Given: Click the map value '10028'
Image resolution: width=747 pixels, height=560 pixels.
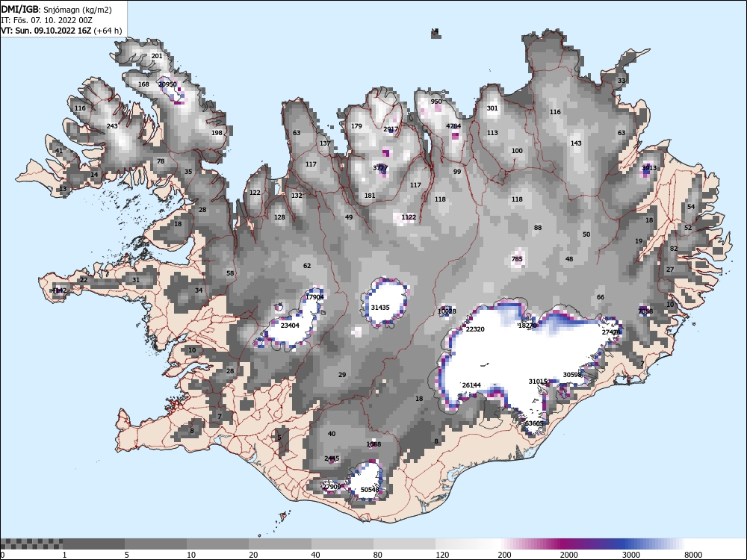Looking at the screenshot, I should point(447,311).
